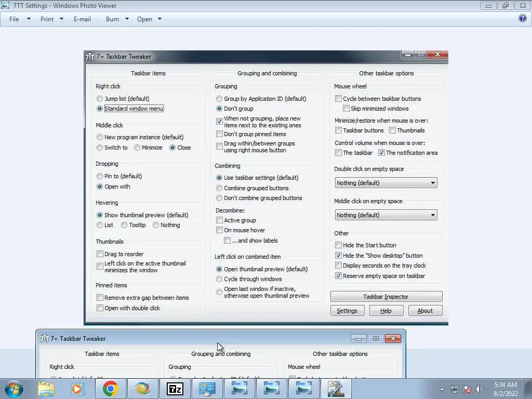532x399 pixels.
Task: Open the Control Panel taskbar button
Action: point(207,389)
